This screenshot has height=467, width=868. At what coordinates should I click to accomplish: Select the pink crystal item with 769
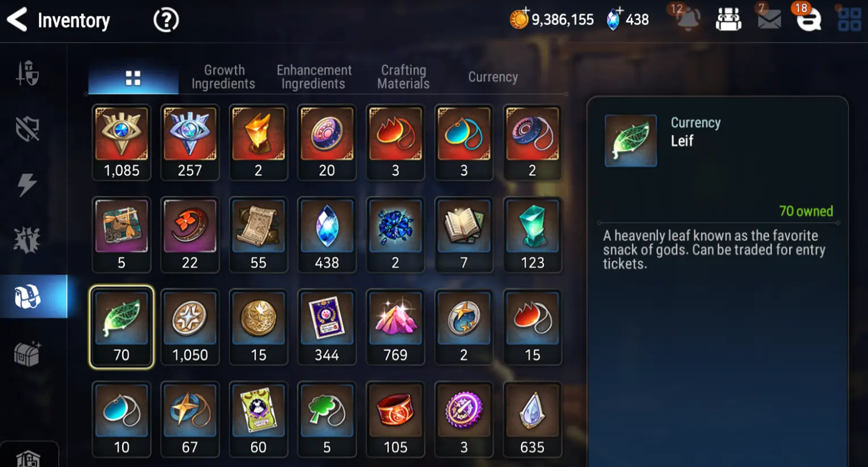pyautogui.click(x=395, y=328)
